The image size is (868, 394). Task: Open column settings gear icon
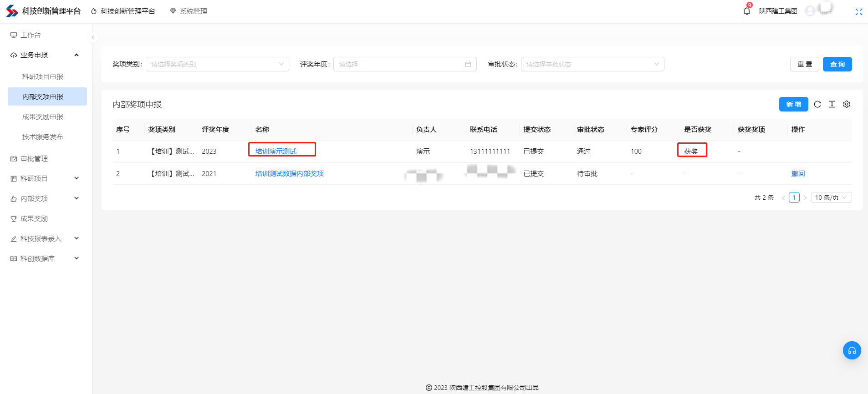pyautogui.click(x=847, y=104)
